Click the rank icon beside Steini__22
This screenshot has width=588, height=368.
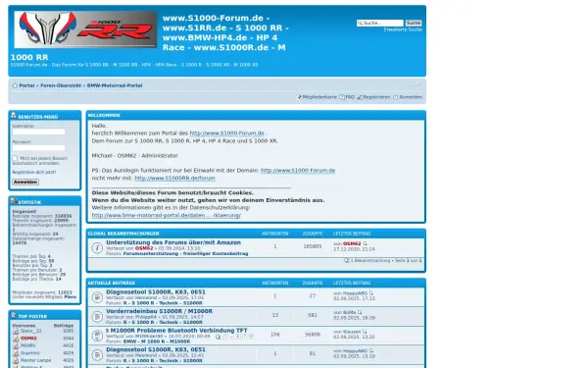(16, 332)
